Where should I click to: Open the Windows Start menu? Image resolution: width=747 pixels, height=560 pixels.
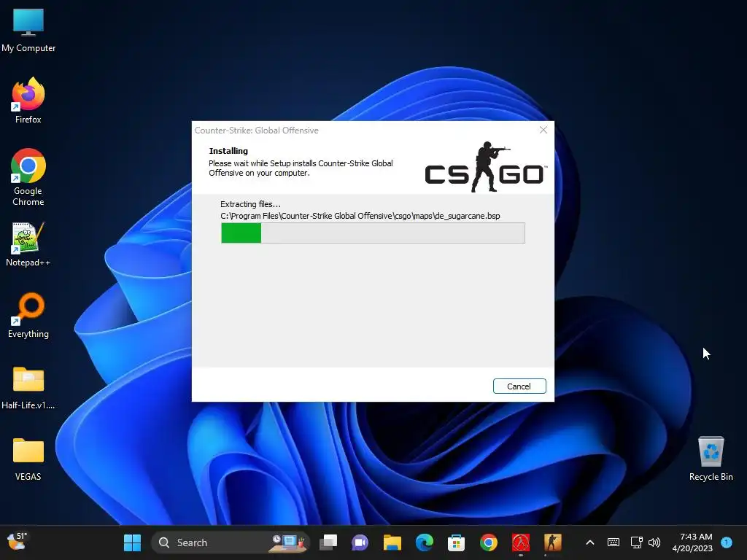pos(133,542)
